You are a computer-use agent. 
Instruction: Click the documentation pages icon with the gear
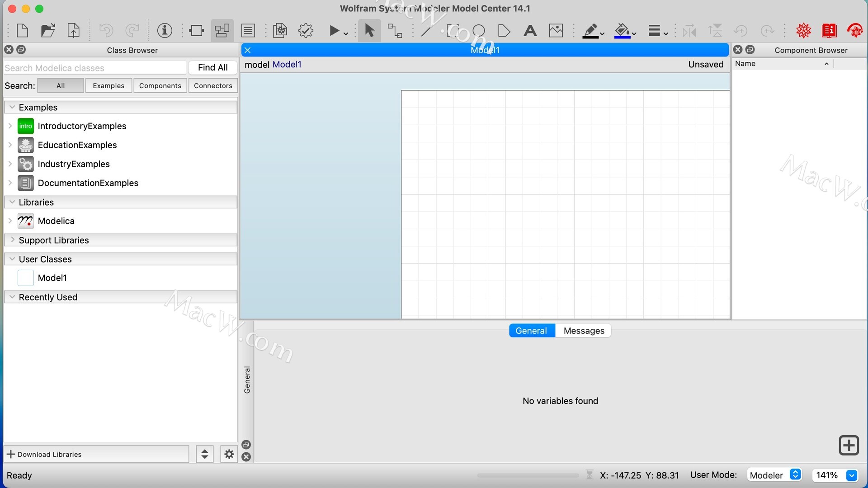pos(280,31)
